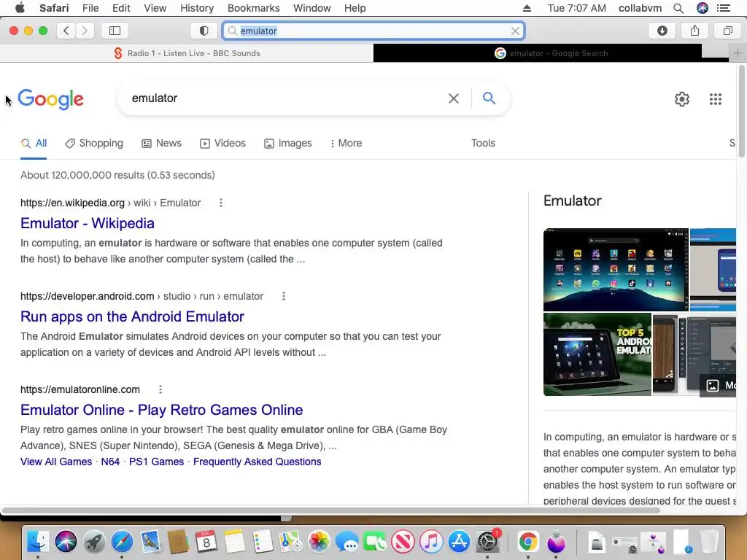Click the eject icon in the menu bar
The height and width of the screenshot is (560, 747).
point(527,8)
